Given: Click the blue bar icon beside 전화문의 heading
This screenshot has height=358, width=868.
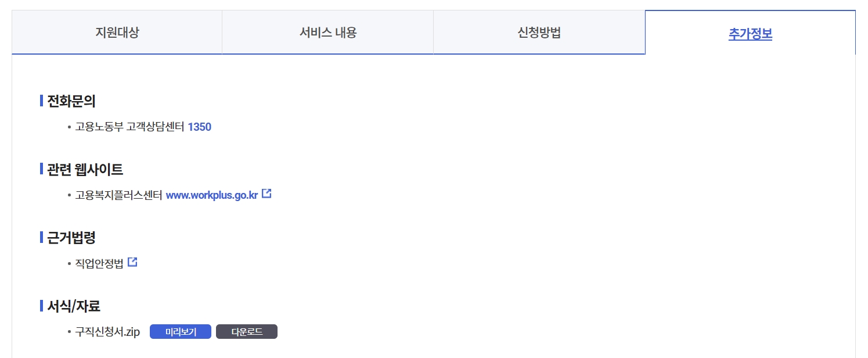Looking at the screenshot, I should [x=41, y=101].
